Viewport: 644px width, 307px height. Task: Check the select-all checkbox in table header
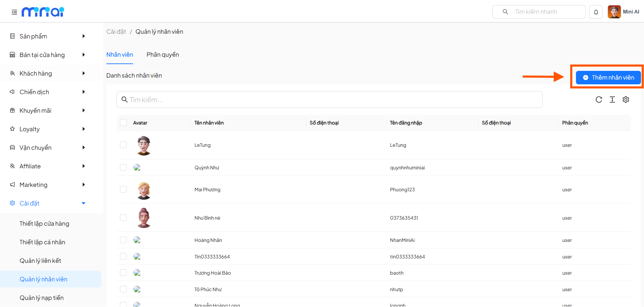pyautogui.click(x=123, y=122)
